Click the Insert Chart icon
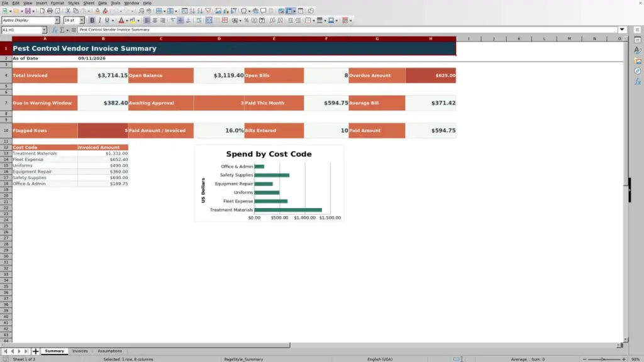Viewport: 644px width, 362px height. pos(226,11)
